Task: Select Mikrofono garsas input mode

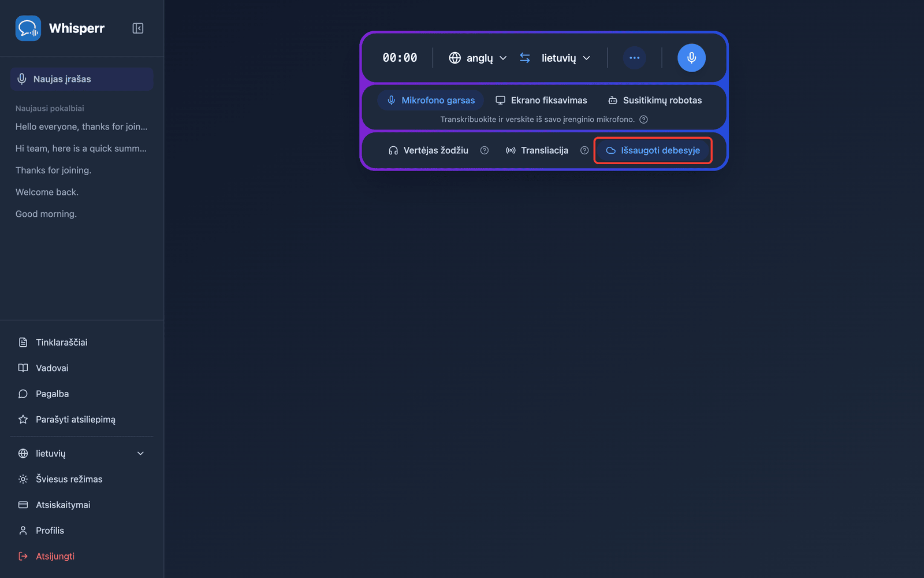Action: [x=431, y=101]
